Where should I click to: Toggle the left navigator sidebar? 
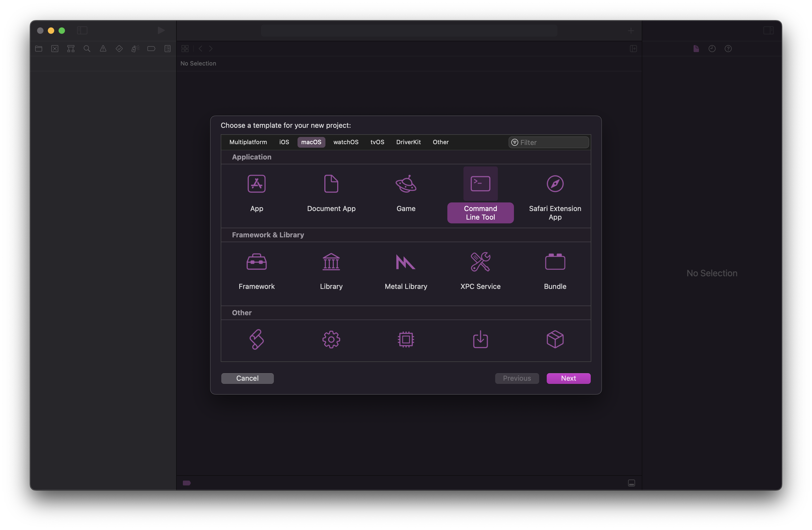[x=82, y=30]
